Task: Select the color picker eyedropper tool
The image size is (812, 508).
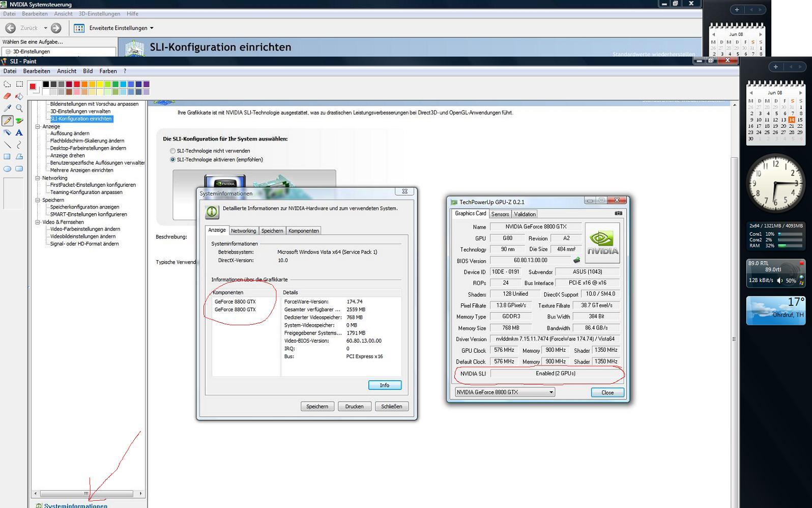Action: click(x=7, y=108)
